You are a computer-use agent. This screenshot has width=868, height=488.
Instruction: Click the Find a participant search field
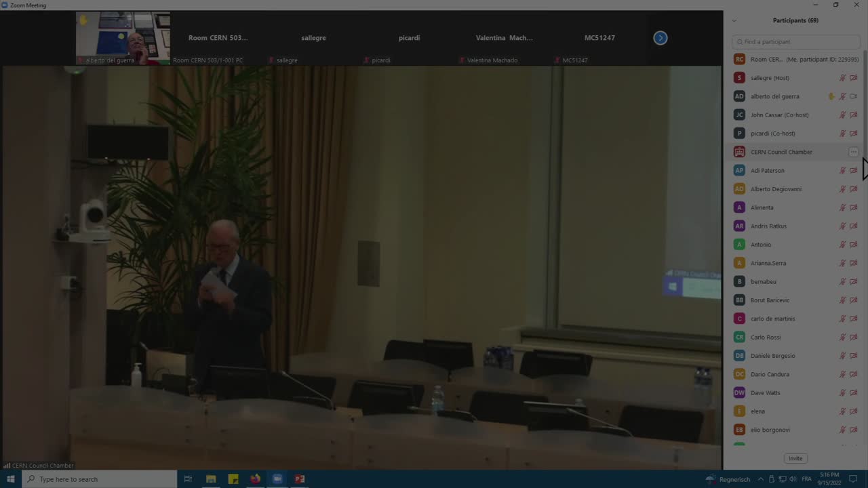[796, 41]
